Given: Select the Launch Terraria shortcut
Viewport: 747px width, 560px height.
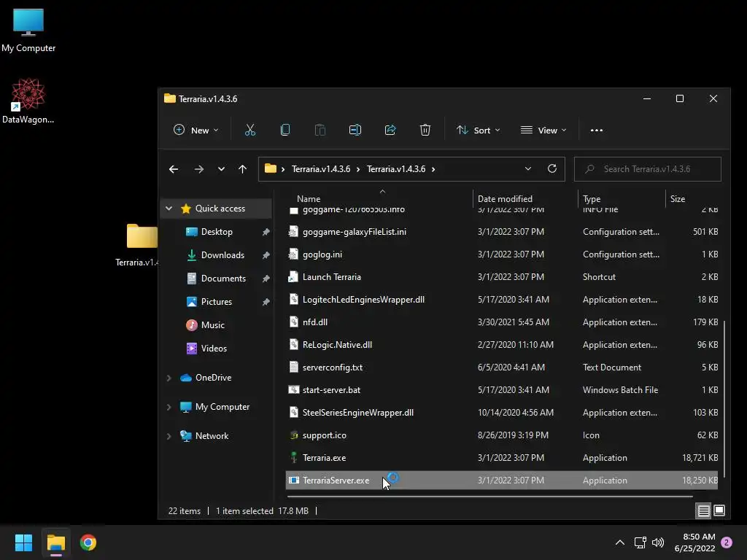Looking at the screenshot, I should coord(502,276).
